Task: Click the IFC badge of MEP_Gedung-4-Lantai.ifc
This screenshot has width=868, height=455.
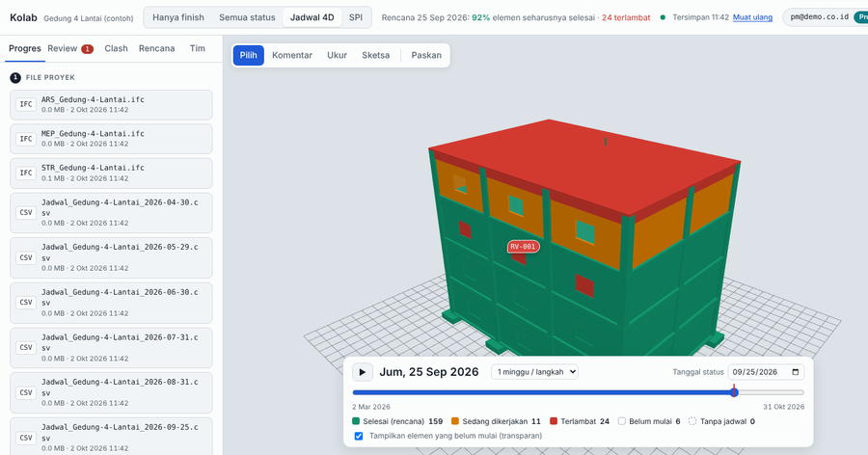Action: pyautogui.click(x=26, y=139)
